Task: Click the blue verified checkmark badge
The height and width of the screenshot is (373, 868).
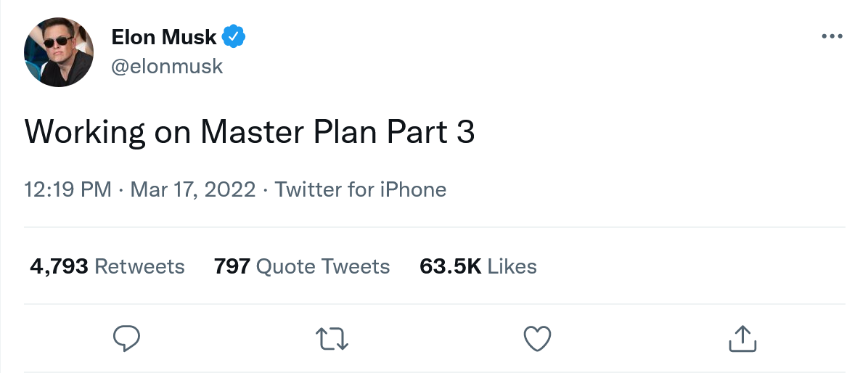Action: click(x=234, y=36)
